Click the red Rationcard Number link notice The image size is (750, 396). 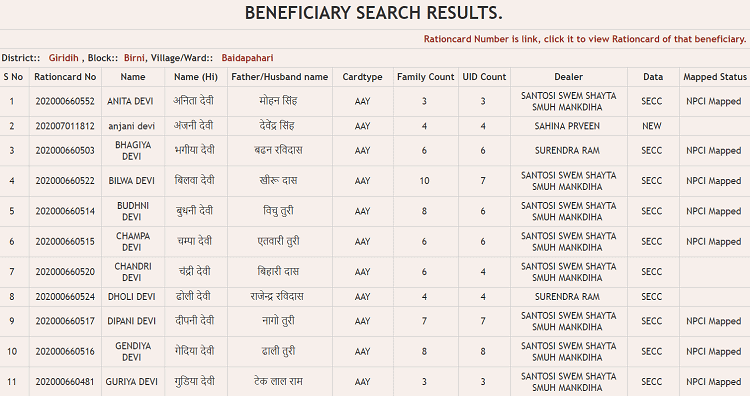[x=585, y=39]
